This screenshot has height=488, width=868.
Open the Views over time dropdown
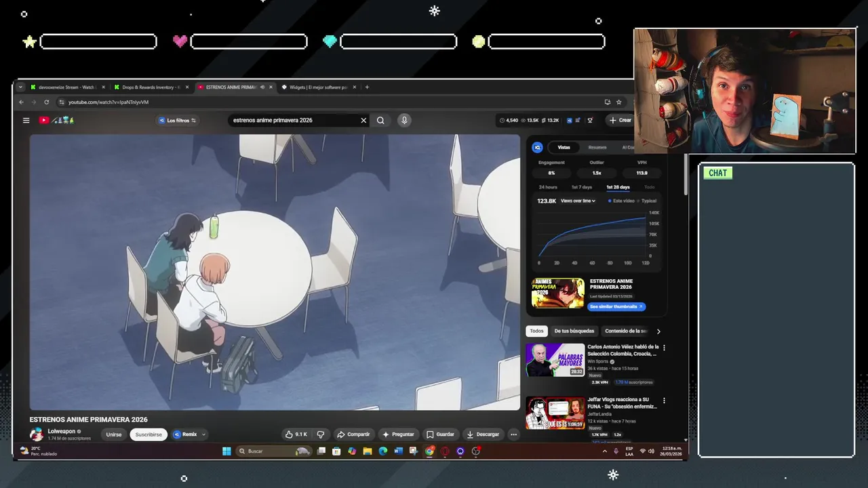click(x=578, y=201)
